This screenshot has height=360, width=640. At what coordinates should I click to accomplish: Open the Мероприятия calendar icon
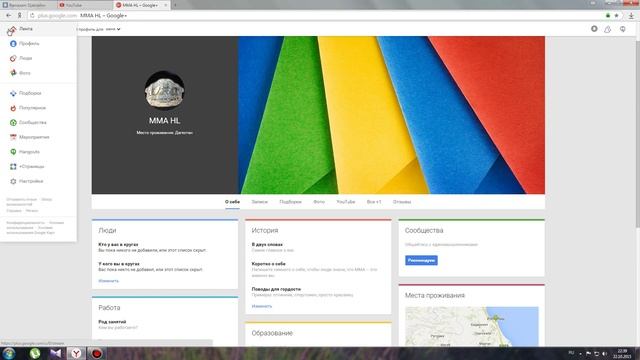point(13,137)
